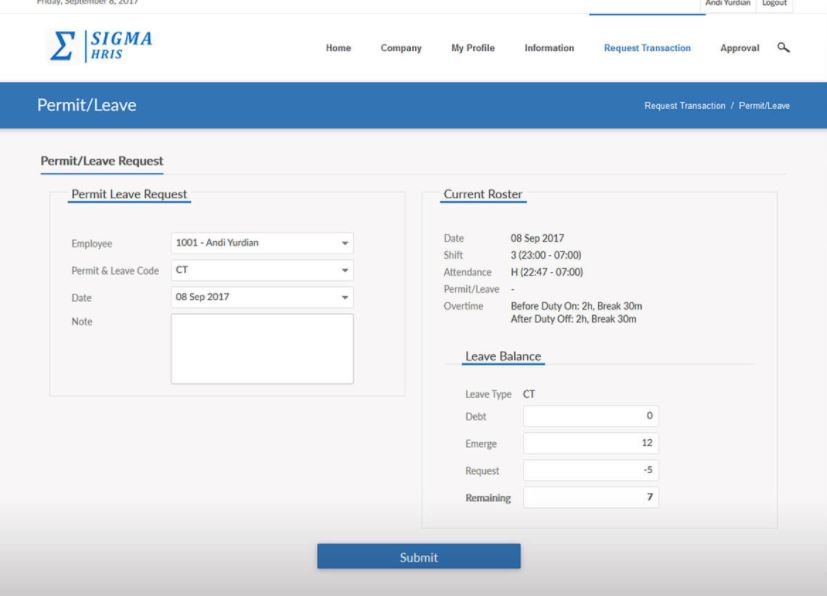Navigate to the Home menu
Screen dimensions: 827x596
coord(339,46)
